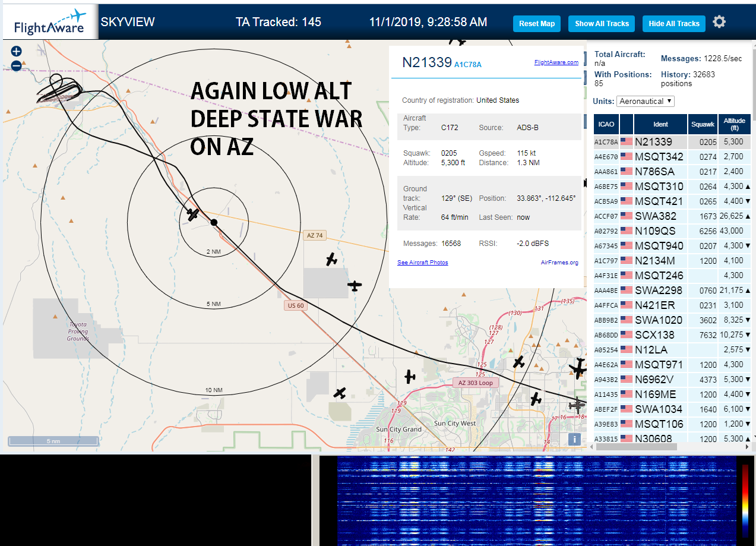Click the N21339 heading in info panel
Image resolution: width=756 pixels, height=546 pixels.
point(427,62)
